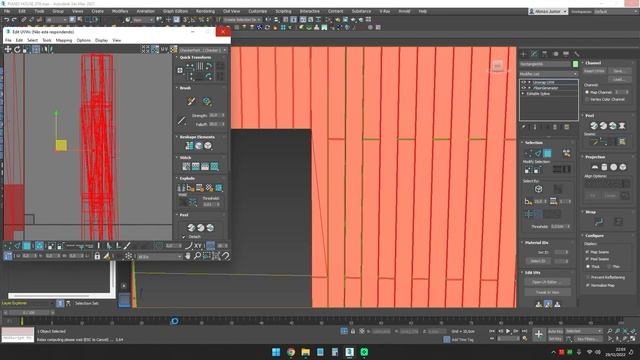The width and height of the screenshot is (640, 360).
Task: Click the Pelt Map icon in Peel rollout
Action: (x=622, y=126)
